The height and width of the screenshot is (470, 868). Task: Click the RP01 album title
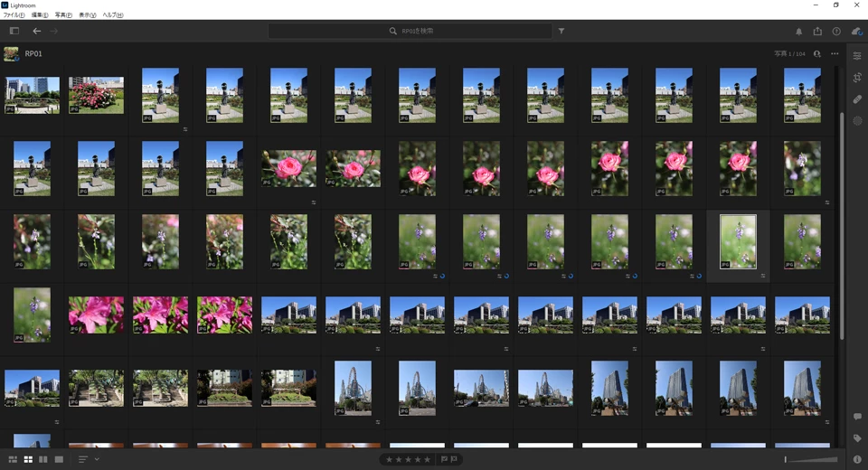pos(33,53)
